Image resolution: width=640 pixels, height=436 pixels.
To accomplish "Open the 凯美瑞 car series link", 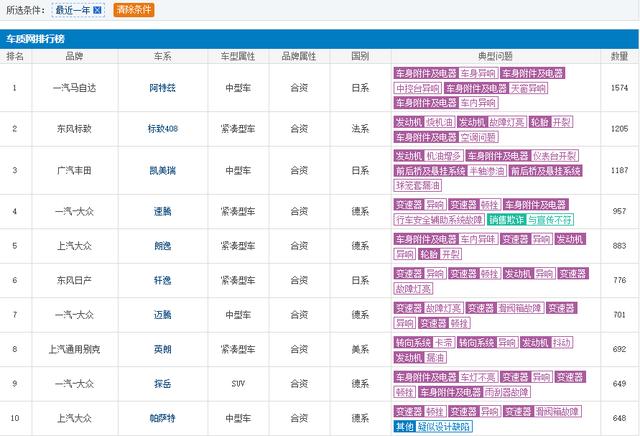I will 162,170.
